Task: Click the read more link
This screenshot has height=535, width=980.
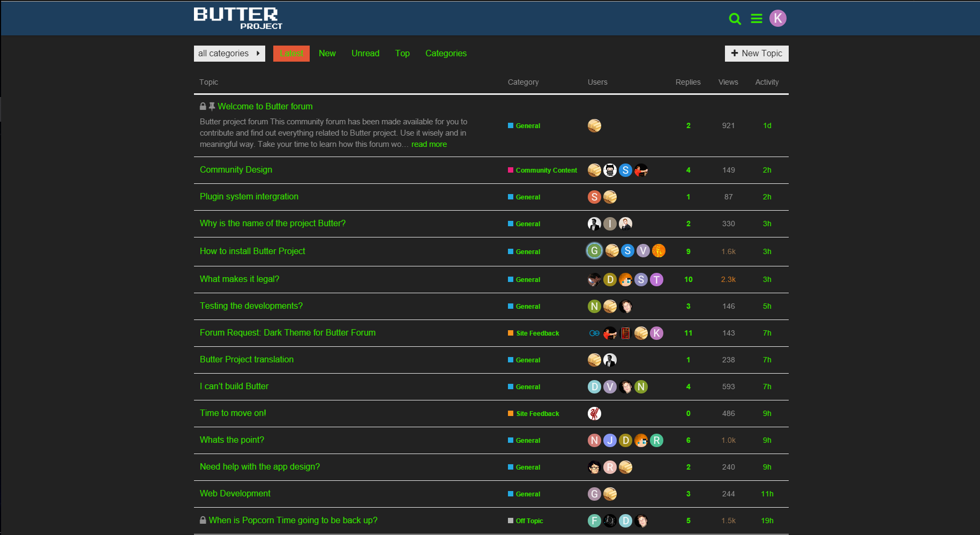Action: 429,144
